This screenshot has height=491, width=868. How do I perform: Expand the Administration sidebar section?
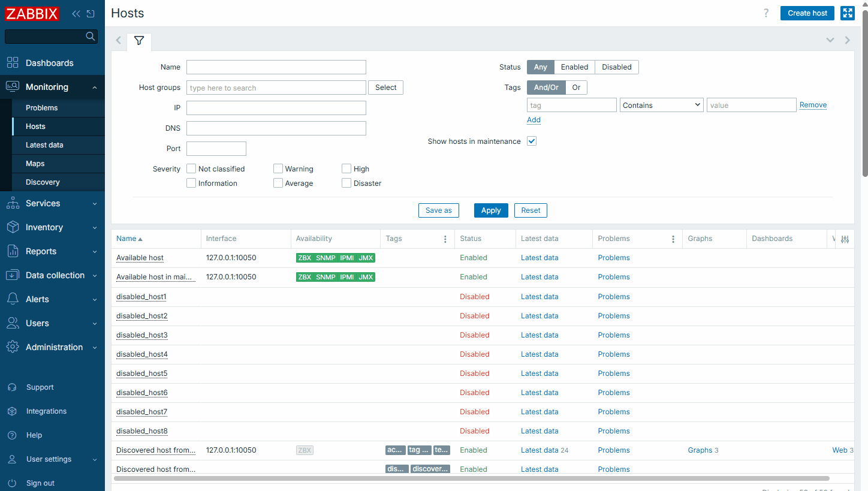tap(53, 347)
